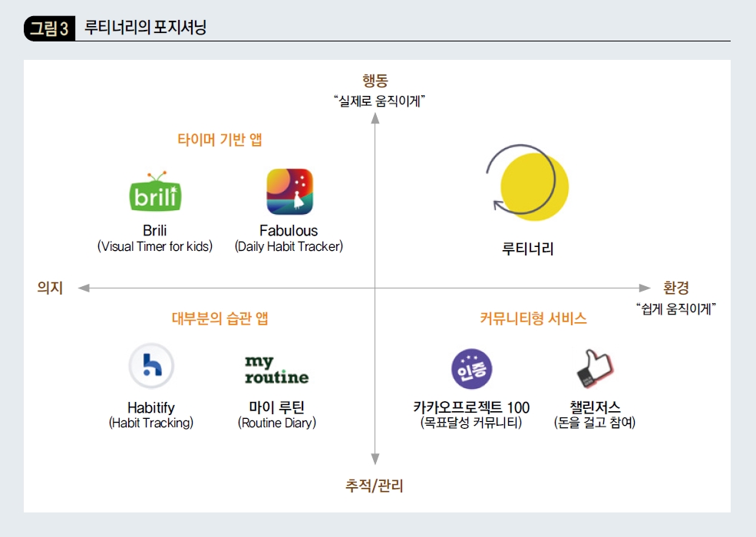Click the Habitify name label
756x537 pixels.
(x=151, y=407)
